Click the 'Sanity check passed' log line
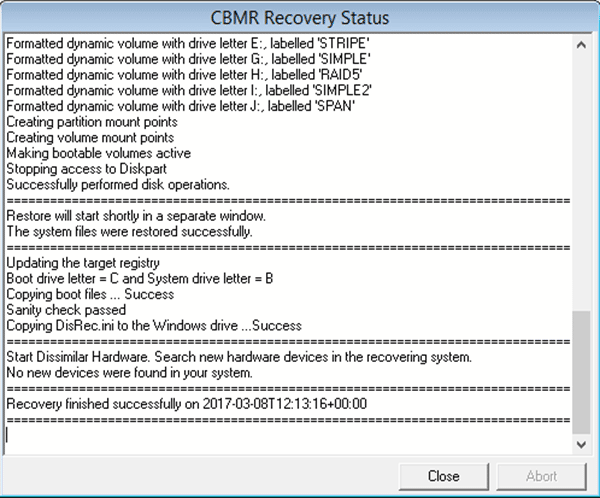600x498 pixels. (x=66, y=310)
